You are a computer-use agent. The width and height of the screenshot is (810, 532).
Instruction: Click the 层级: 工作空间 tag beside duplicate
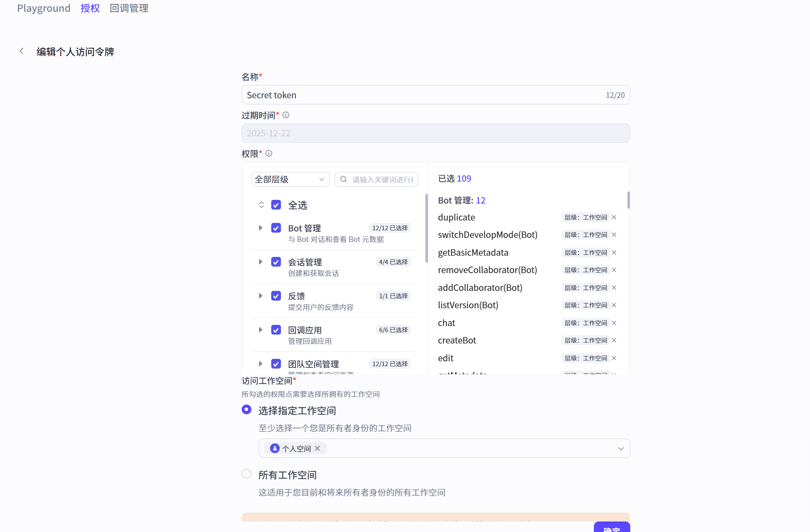point(586,218)
